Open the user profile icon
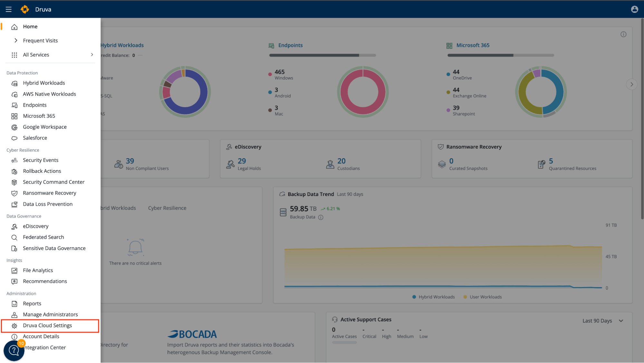The height and width of the screenshot is (363, 644). pyautogui.click(x=634, y=9)
